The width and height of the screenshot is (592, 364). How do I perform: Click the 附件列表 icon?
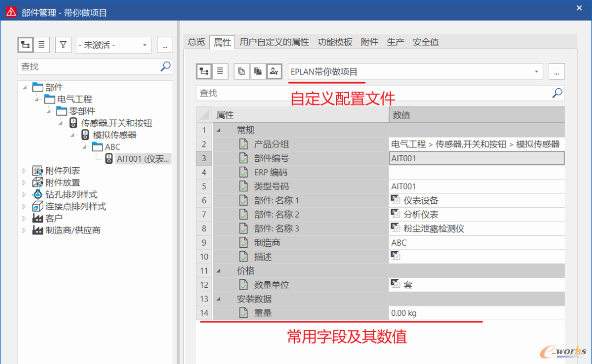[x=38, y=170]
